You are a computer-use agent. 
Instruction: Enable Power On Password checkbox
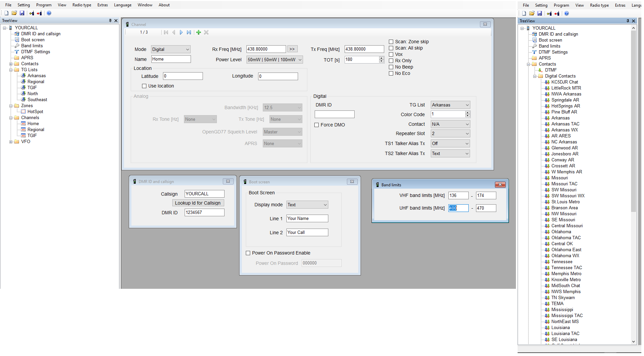click(x=248, y=253)
